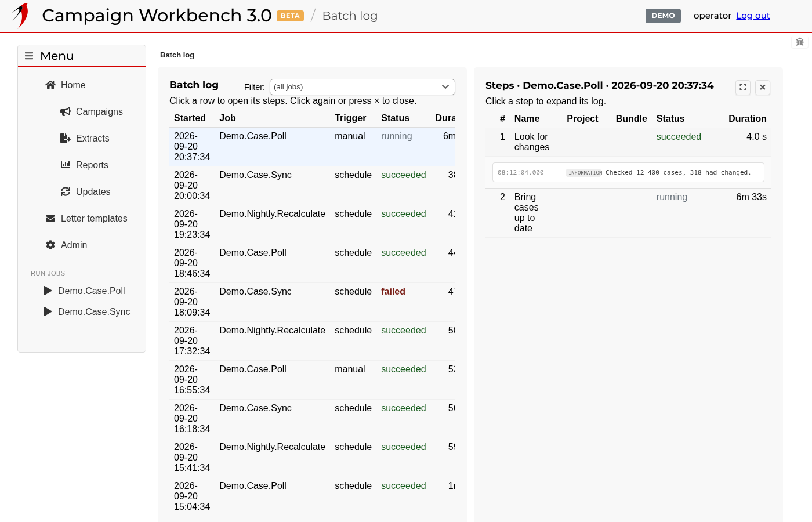
Task: Click the Trigger column header
Action: click(350, 118)
